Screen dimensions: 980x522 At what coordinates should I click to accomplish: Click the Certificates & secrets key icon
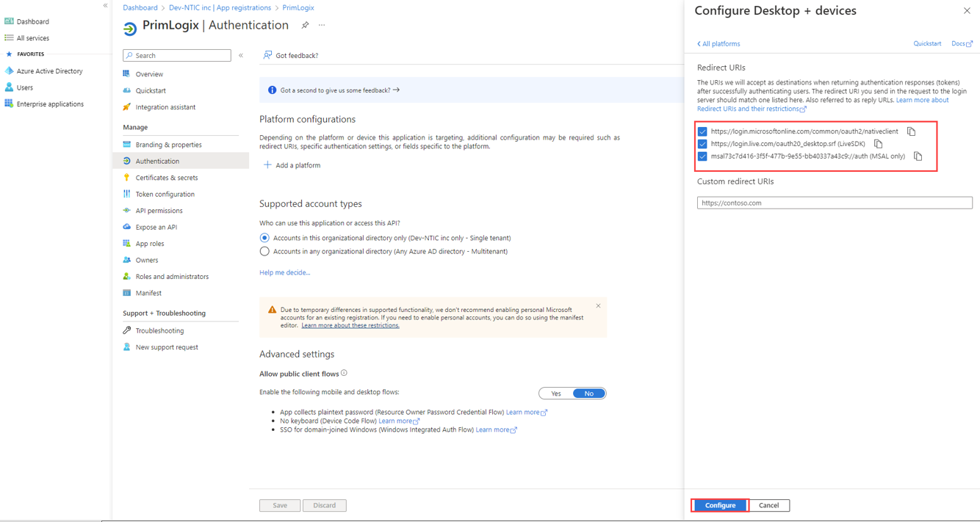pos(126,178)
